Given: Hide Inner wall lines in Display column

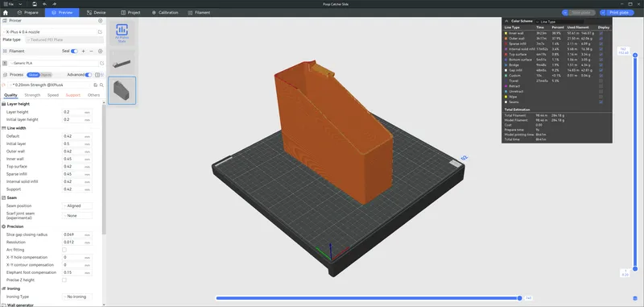Looking at the screenshot, I should 601,33.
